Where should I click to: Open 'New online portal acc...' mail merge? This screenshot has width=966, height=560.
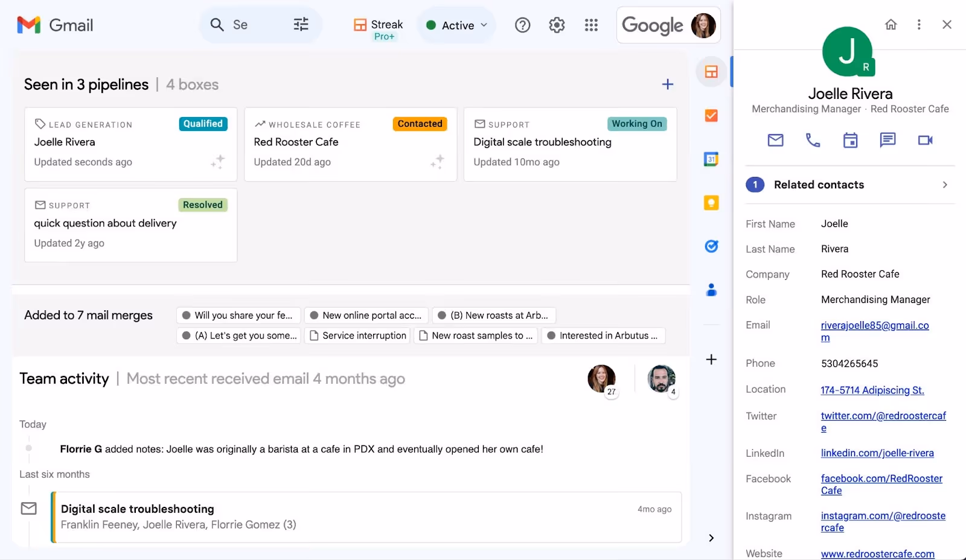[366, 316]
